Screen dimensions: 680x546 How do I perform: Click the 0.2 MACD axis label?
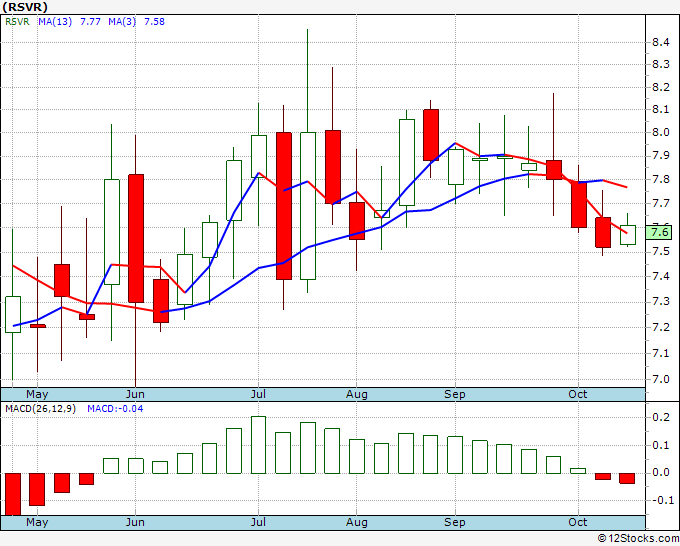pyautogui.click(x=660, y=417)
